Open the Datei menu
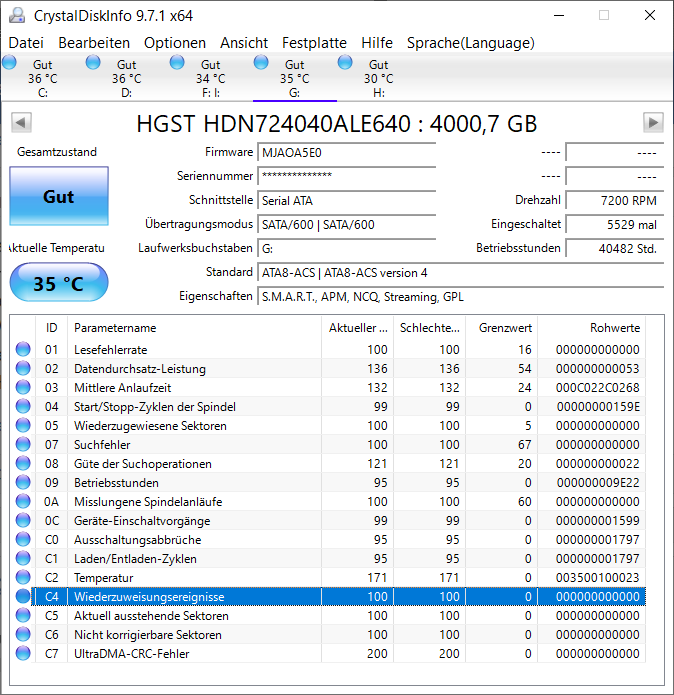This screenshot has height=695, width=674. [x=26, y=43]
